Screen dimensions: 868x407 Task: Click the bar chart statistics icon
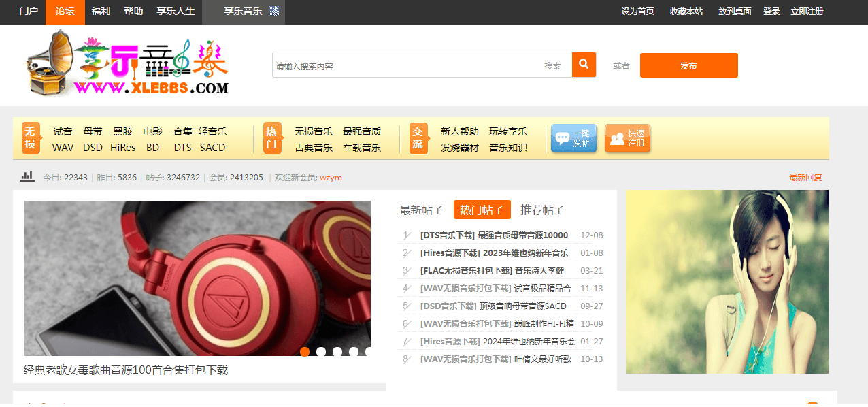(x=27, y=177)
